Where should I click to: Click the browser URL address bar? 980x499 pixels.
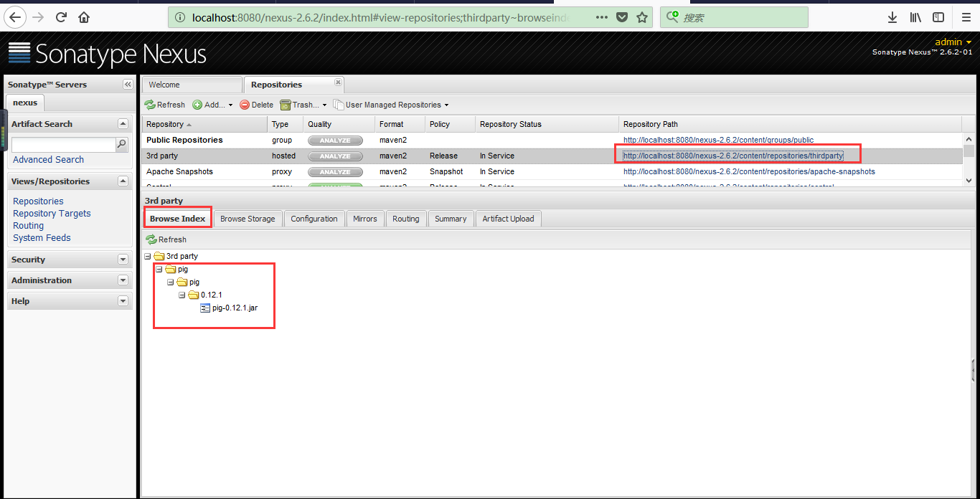(x=380, y=17)
